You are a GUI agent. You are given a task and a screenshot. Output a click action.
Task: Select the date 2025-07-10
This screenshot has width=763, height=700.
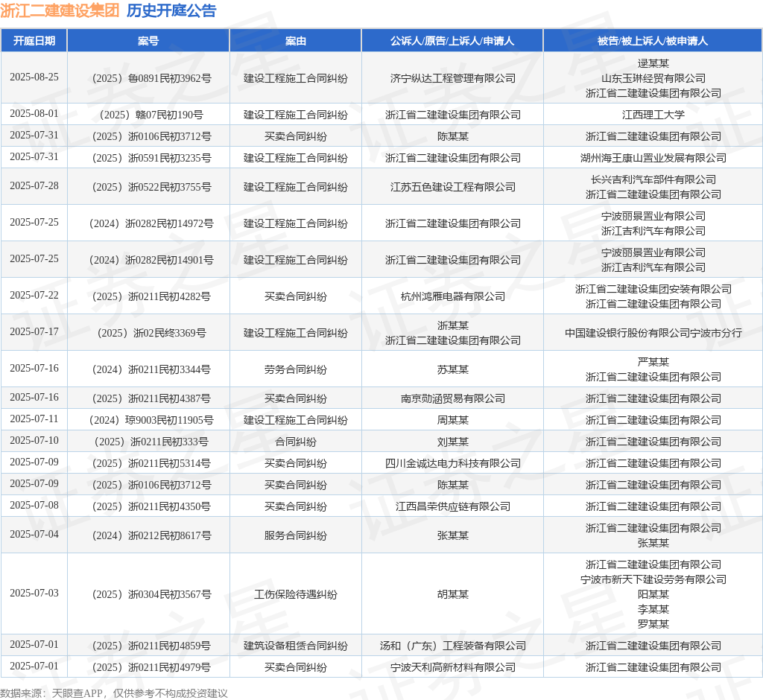point(34,441)
